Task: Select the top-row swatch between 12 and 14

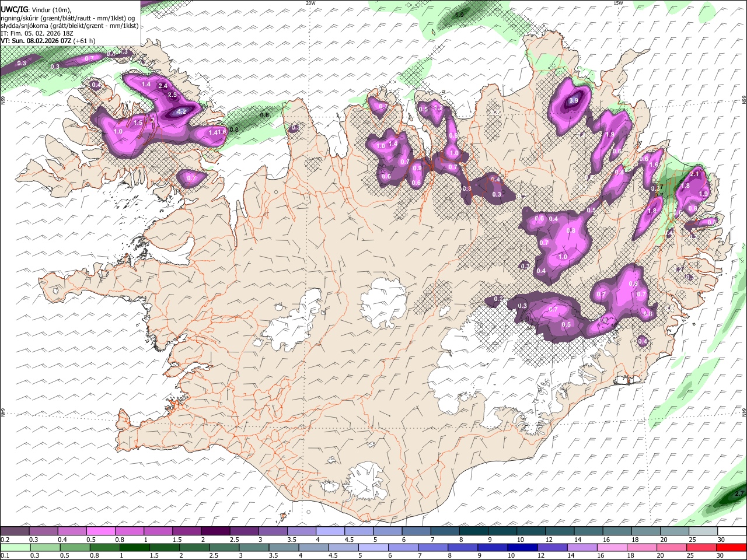Action: point(560,531)
